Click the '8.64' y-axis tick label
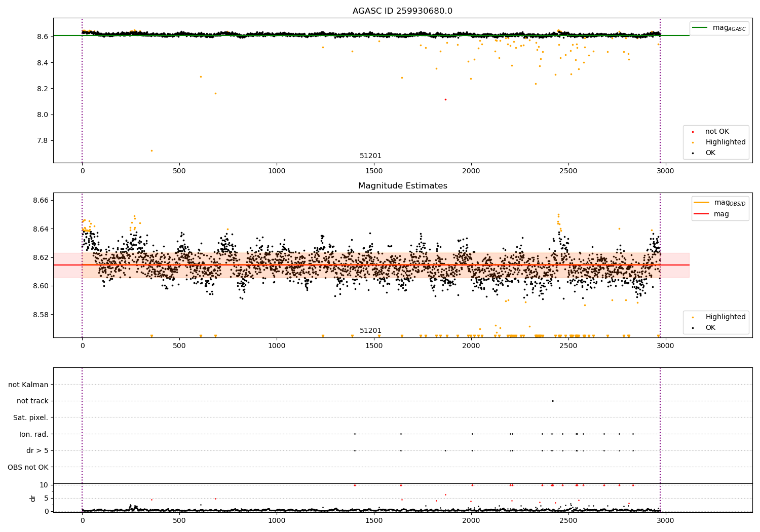This screenshot has height=532, width=760. point(41,229)
